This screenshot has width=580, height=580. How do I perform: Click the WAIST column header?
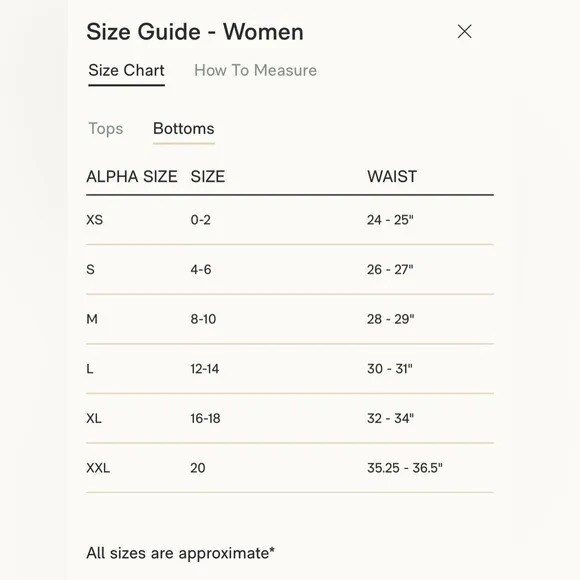click(392, 176)
